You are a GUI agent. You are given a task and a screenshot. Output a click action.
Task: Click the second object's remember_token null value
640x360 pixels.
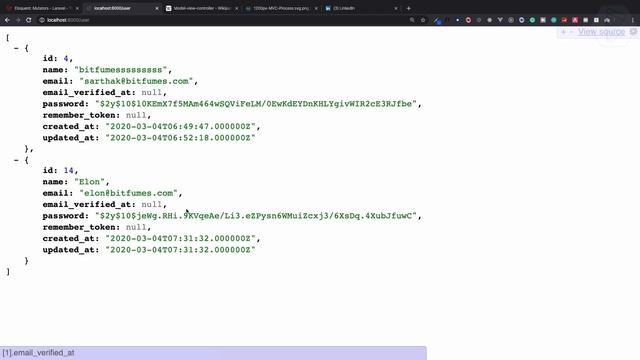click(x=136, y=227)
